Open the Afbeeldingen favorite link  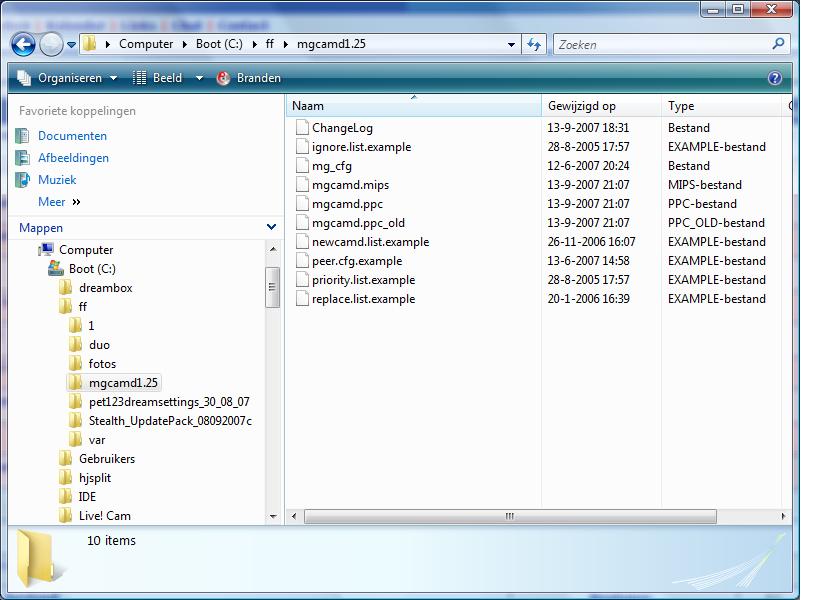(73, 158)
